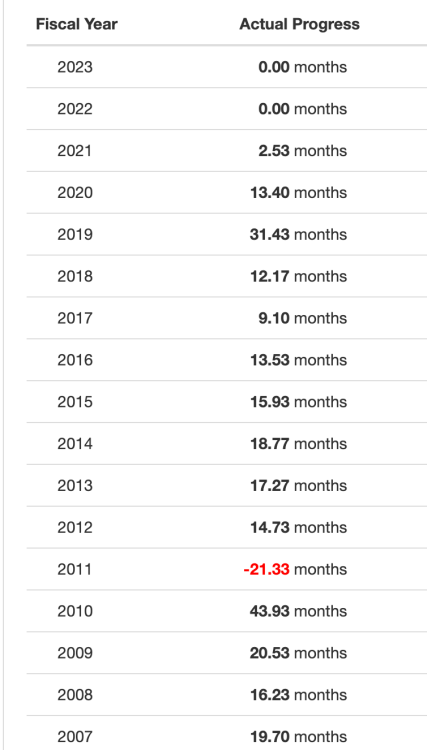The height and width of the screenshot is (750, 427).
Task: Select the 2018 fiscal year row
Action: pyautogui.click(x=227, y=276)
